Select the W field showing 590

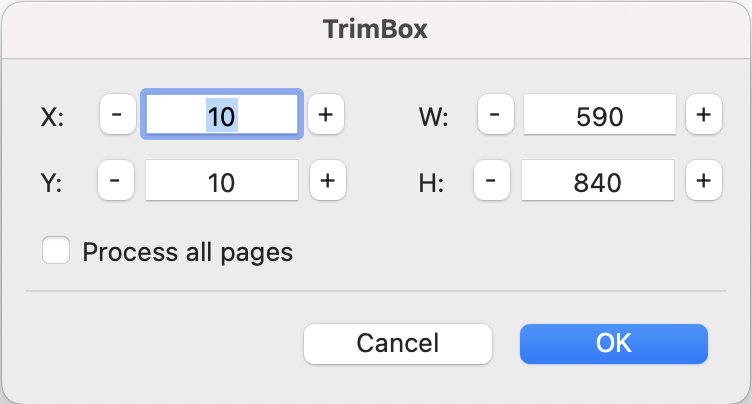click(600, 116)
